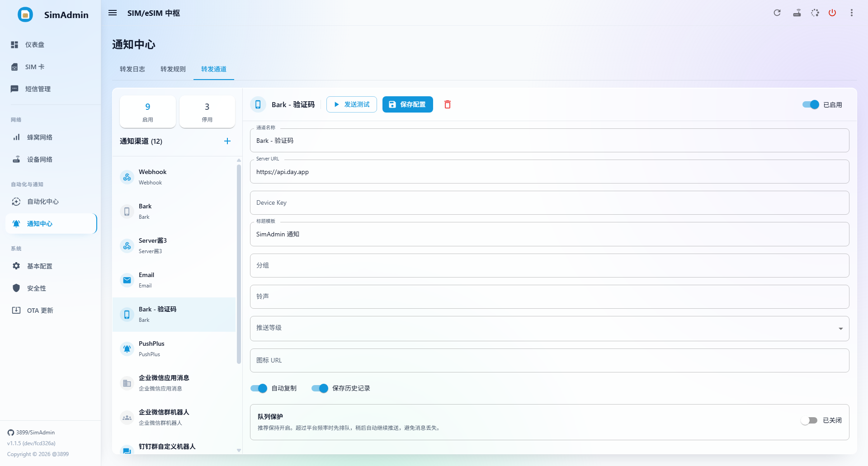Click the dotted circle theme icon in top bar
Viewport: 868px width, 466px height.
coord(815,13)
